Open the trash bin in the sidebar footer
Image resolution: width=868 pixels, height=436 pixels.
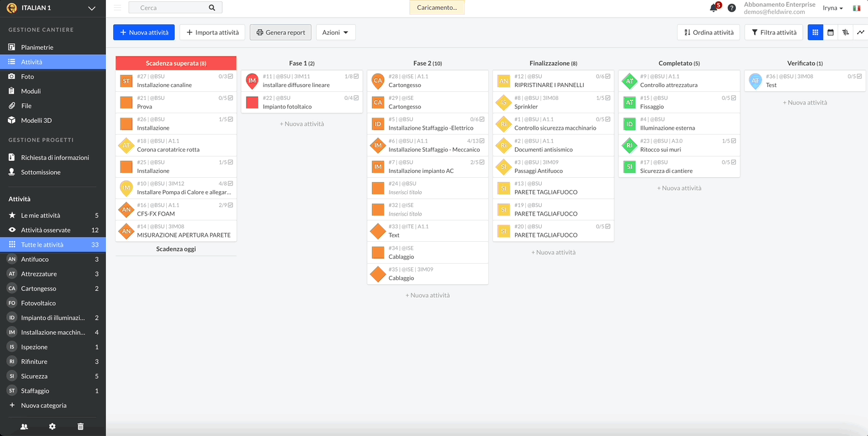pos(80,427)
